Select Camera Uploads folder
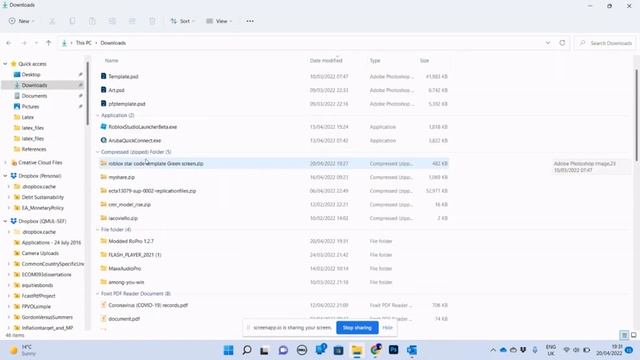 pos(40,253)
